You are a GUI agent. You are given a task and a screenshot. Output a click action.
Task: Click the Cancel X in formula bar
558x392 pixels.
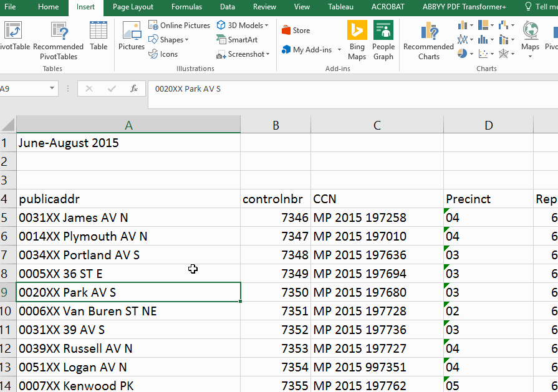(x=89, y=89)
